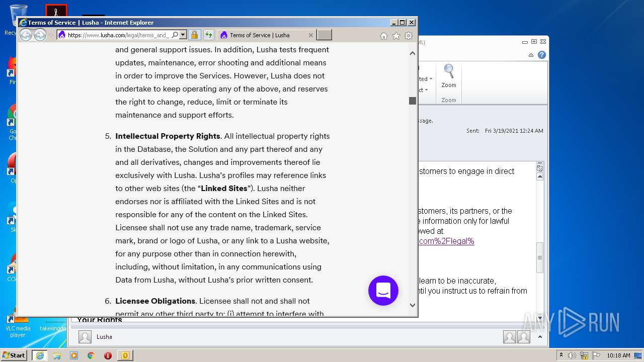Click the Intellectual Property Rights heading

168,136
